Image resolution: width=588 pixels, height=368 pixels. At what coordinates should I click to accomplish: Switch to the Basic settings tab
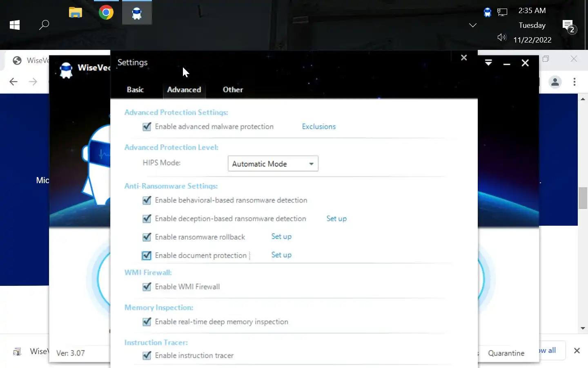pyautogui.click(x=135, y=90)
